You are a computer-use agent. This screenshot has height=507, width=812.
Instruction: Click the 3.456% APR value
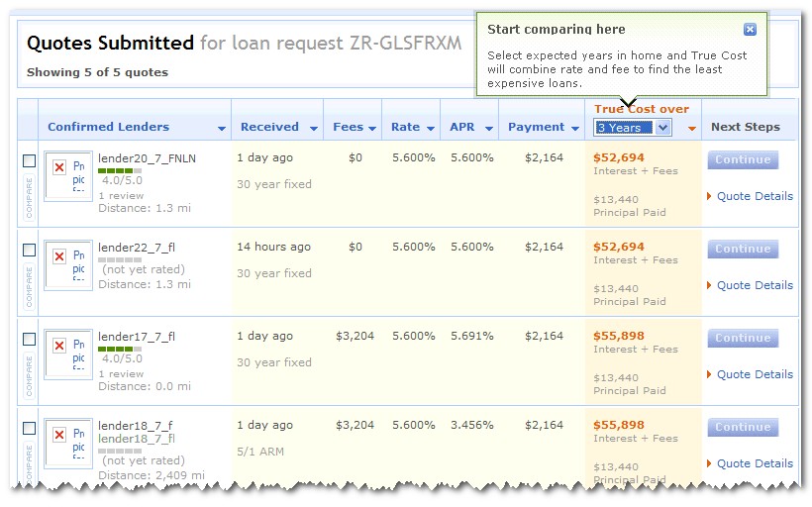(x=471, y=425)
